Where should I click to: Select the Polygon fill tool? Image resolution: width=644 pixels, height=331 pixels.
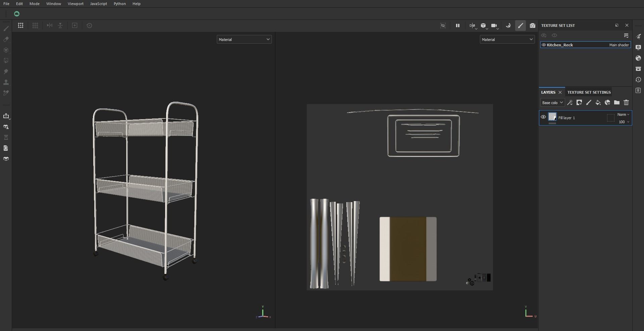6,61
